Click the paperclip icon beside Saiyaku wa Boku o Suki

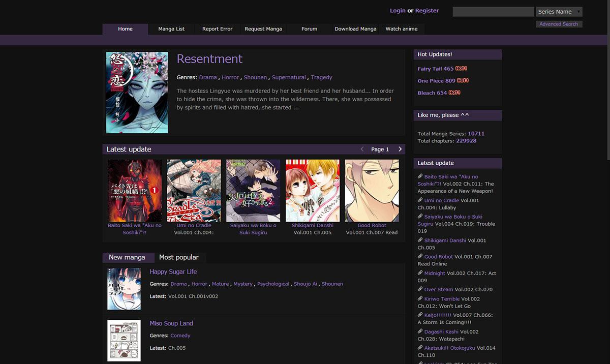click(420, 217)
